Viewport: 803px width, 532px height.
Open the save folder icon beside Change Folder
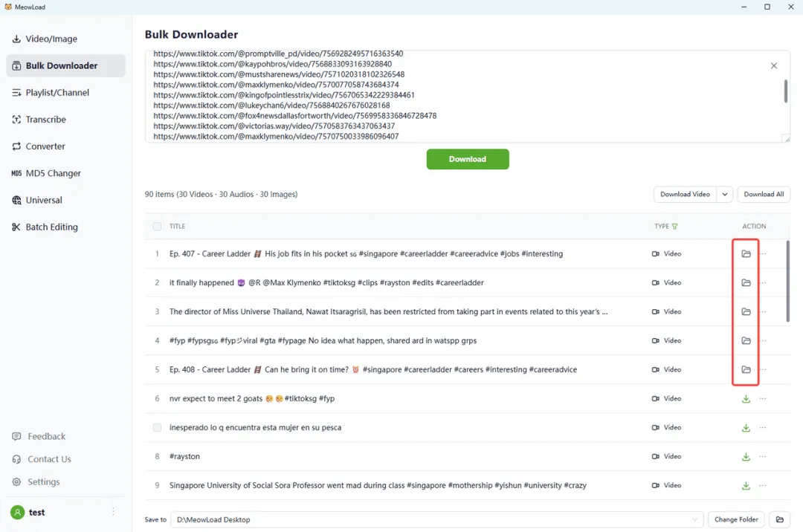779,519
